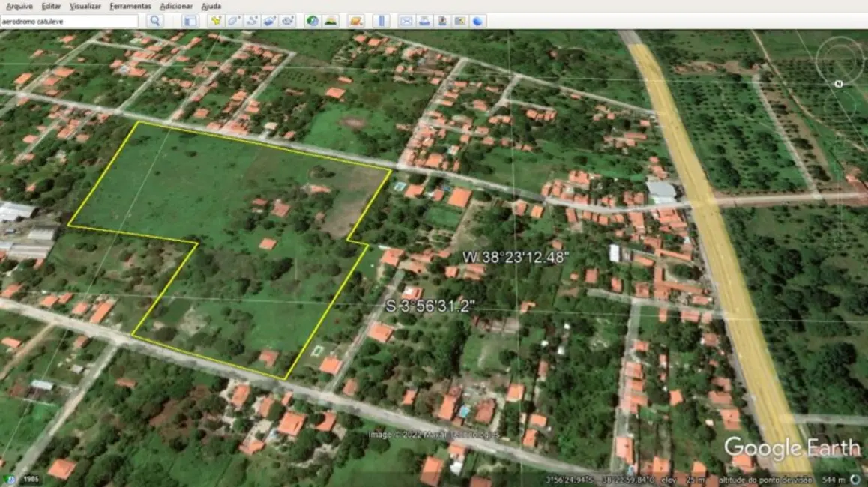Select the Add Path tool

click(252, 21)
